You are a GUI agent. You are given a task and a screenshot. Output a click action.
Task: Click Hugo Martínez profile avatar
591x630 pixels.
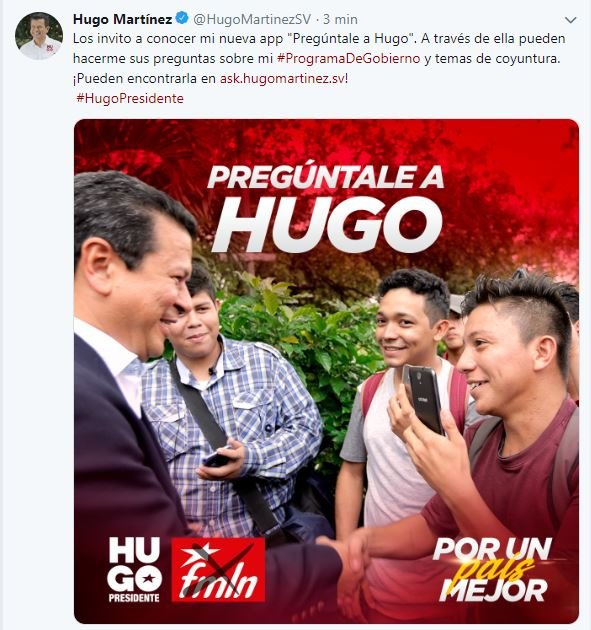[x=39, y=36]
